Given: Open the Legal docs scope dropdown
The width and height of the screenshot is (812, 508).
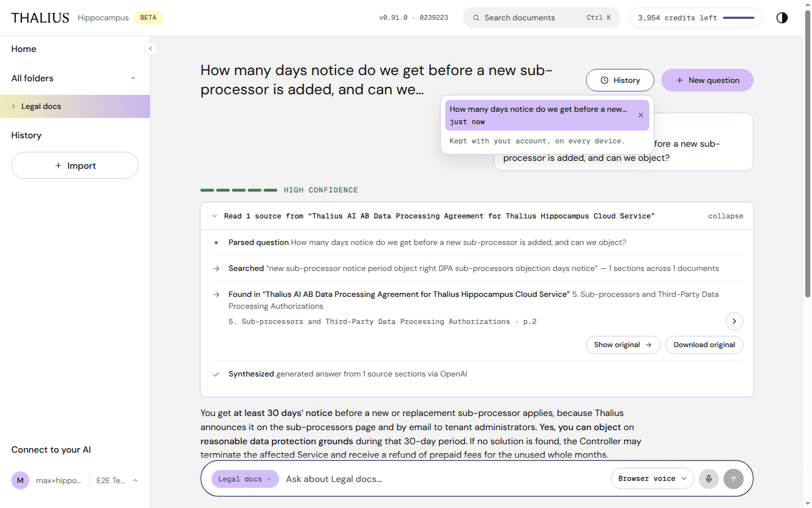Looking at the screenshot, I should (245, 479).
